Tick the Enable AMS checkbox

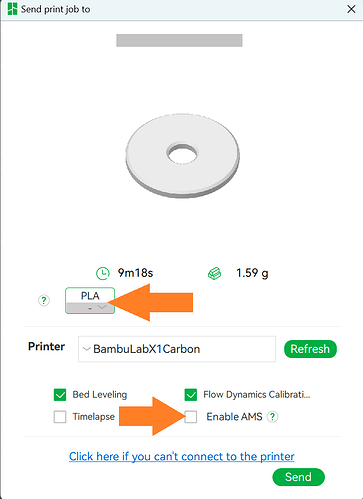[x=191, y=417]
